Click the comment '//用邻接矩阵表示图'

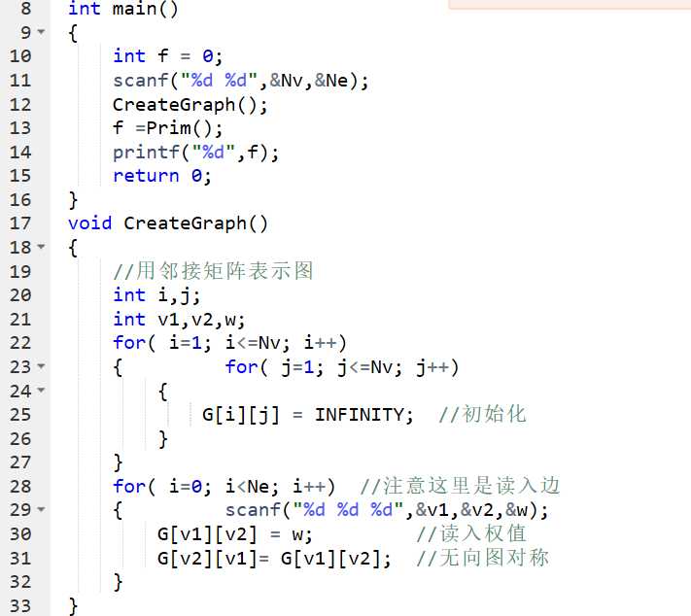(x=213, y=270)
